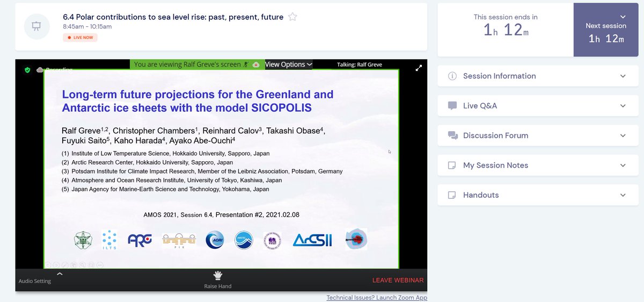The image size is (644, 302).
Task: Click the green encryption shield icon
Action: [x=27, y=70]
